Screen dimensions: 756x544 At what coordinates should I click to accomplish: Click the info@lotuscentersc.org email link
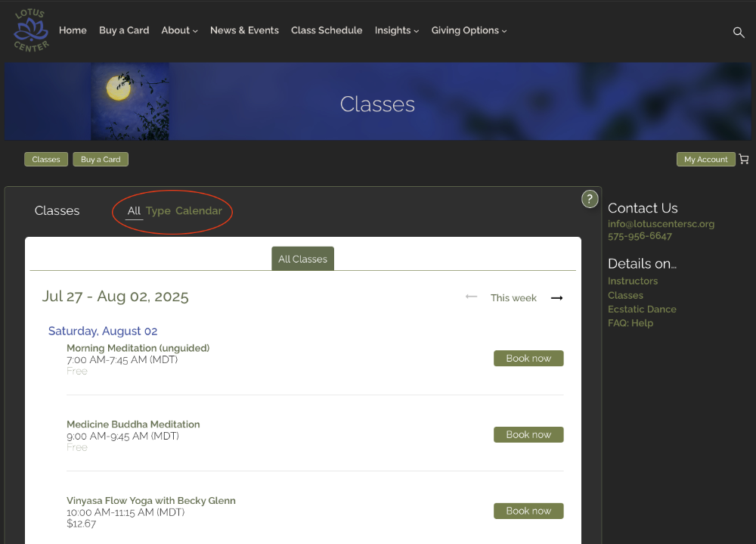[x=661, y=224]
